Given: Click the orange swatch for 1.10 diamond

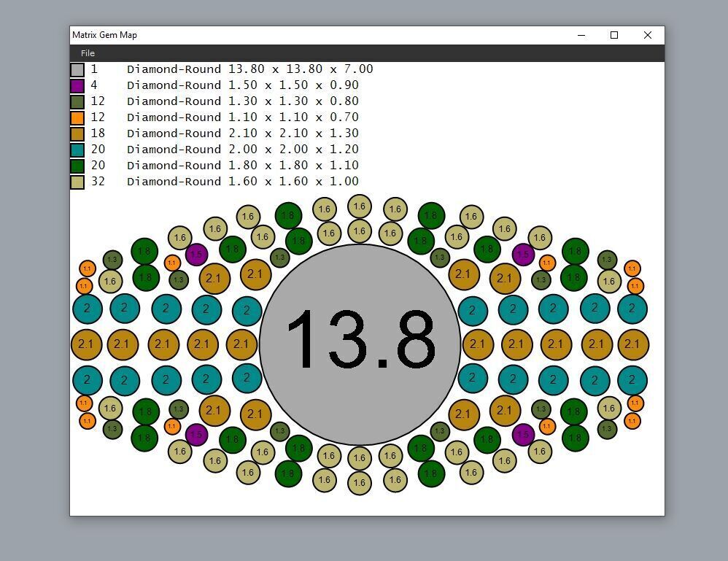Looking at the screenshot, I should click(x=77, y=117).
